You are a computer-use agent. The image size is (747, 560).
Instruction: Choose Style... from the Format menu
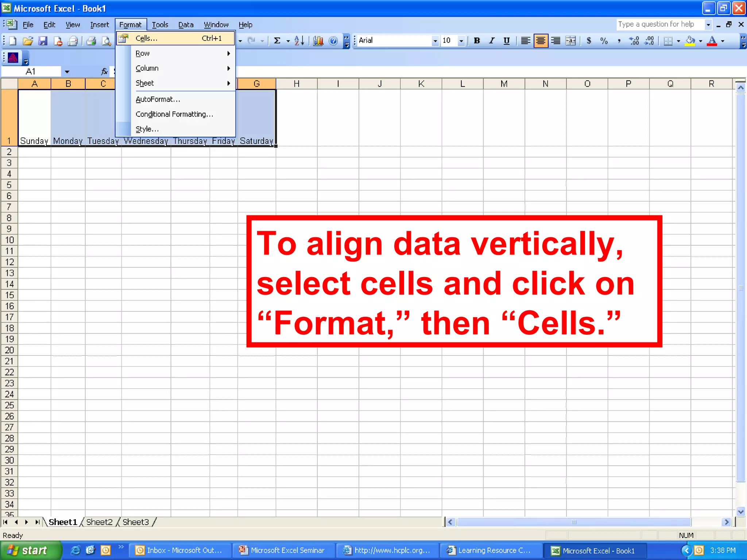tap(175, 129)
